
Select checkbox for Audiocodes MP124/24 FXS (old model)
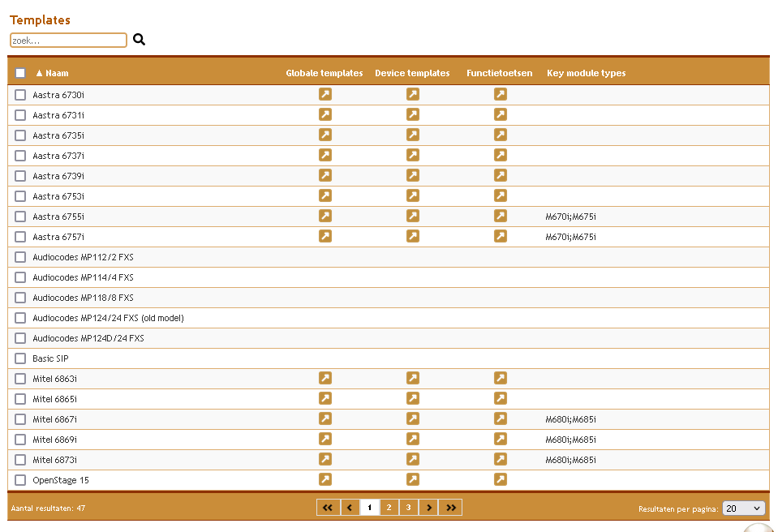coord(20,318)
